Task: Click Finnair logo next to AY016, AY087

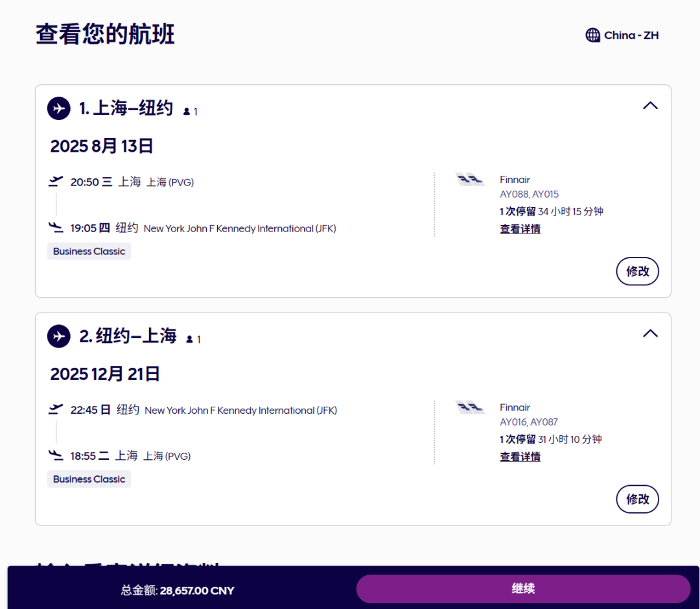Action: point(470,407)
